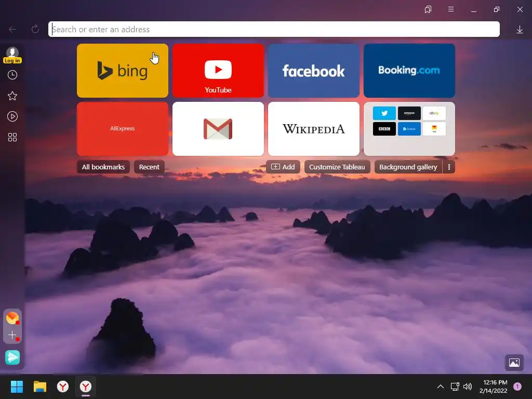Screen dimensions: 532x399
Task: Open the Booking.com tile
Action: [409, 71]
